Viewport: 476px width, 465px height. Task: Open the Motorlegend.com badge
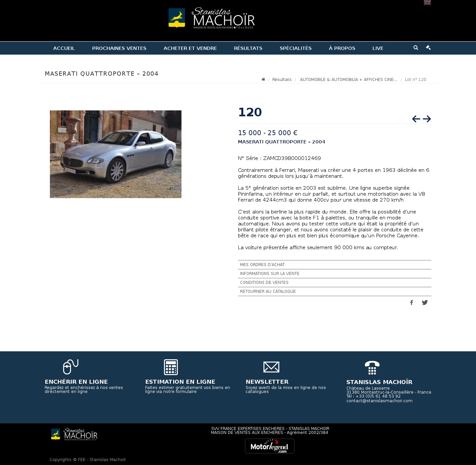point(270,446)
